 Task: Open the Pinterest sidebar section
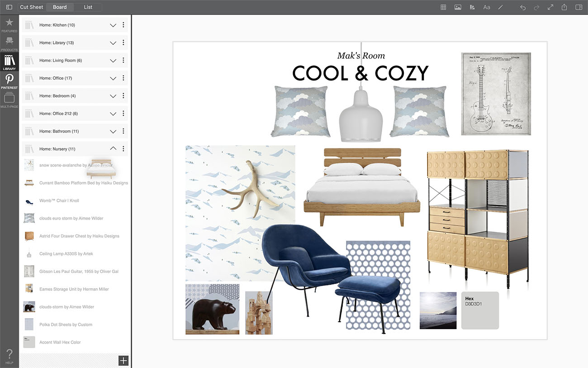[x=9, y=82]
